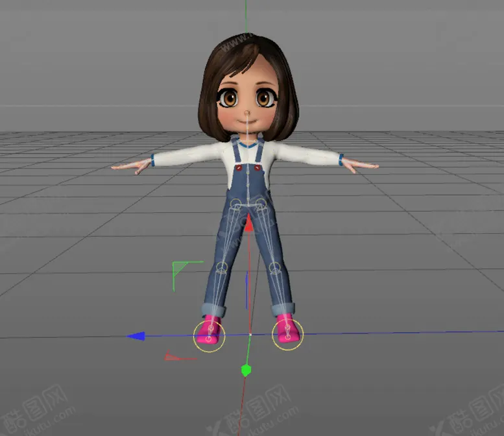Click the gizmo origin point between the feet

coord(250,335)
